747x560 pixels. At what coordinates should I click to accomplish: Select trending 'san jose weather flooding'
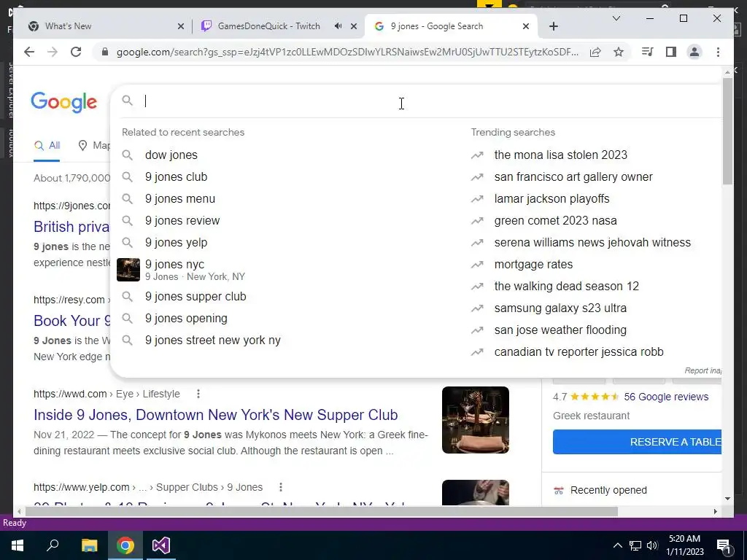click(x=560, y=330)
